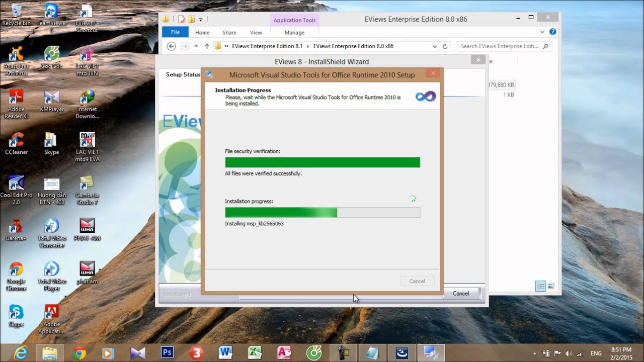Open Coc Coc browser desktop icon

51,57
